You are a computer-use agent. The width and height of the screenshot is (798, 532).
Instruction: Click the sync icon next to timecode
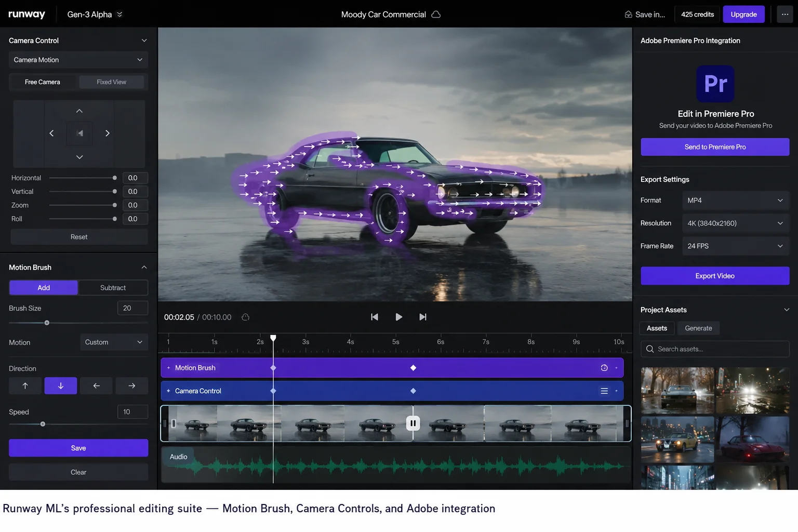(246, 317)
